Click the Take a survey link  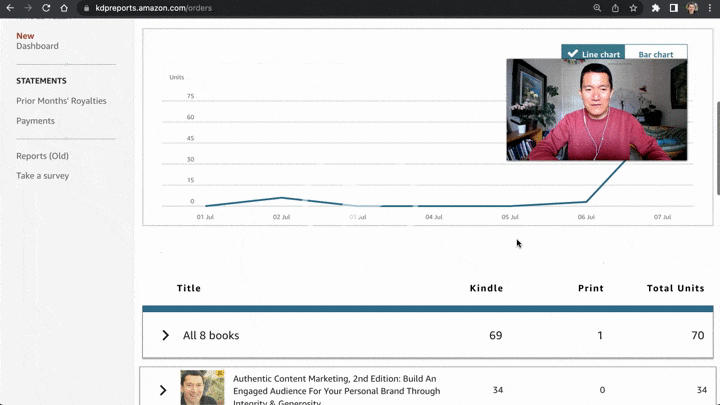coord(42,175)
